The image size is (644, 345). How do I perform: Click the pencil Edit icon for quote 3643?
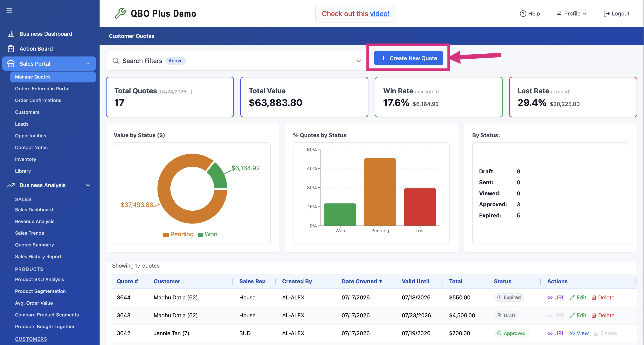click(572, 315)
